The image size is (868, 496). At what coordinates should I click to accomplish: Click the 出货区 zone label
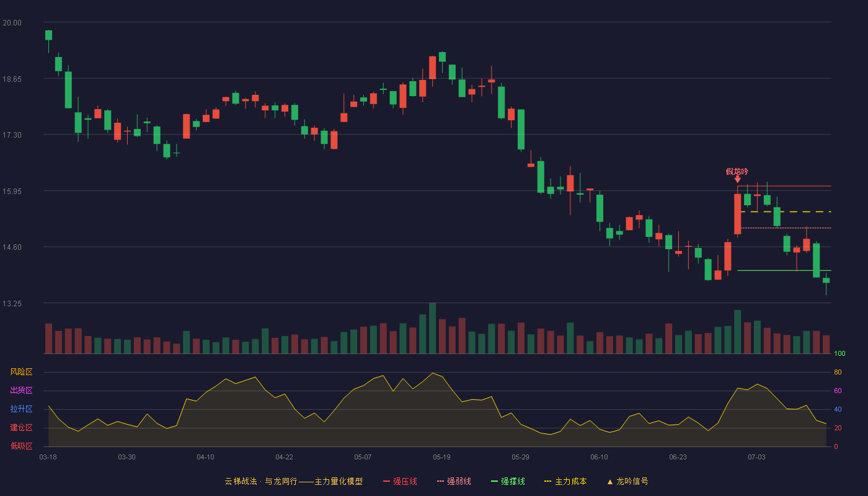click(21, 391)
